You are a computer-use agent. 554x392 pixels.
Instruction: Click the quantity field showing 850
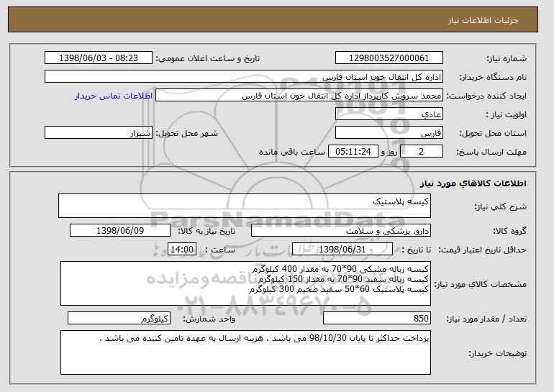[377, 318]
